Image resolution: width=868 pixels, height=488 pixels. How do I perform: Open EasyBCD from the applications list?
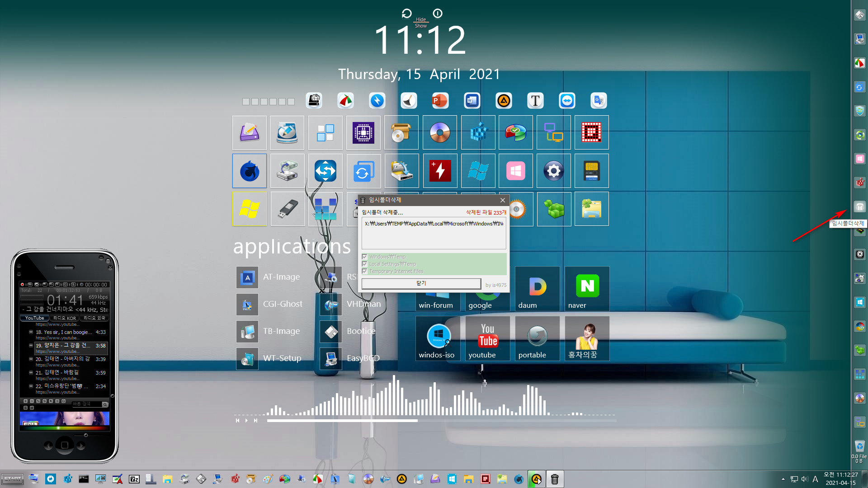tap(350, 358)
